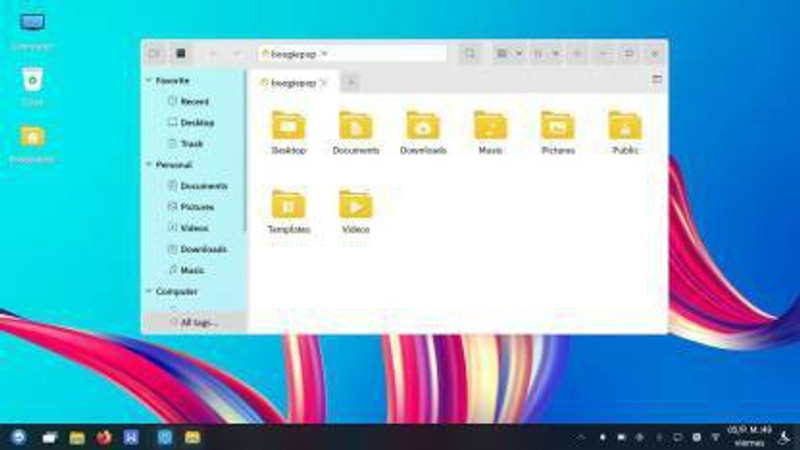
Task: Add a new tab with plus button
Action: 351,82
